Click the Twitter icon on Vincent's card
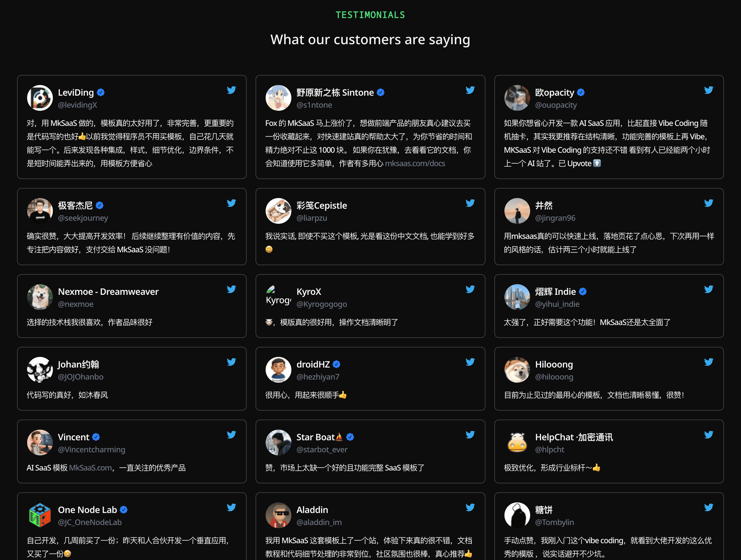Image resolution: width=741 pixels, height=560 pixels. 231,435
